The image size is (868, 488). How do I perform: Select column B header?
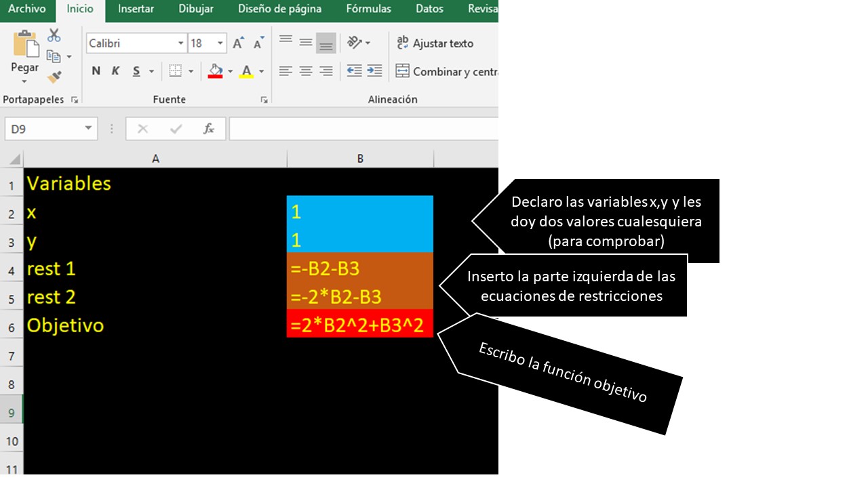tap(360, 159)
